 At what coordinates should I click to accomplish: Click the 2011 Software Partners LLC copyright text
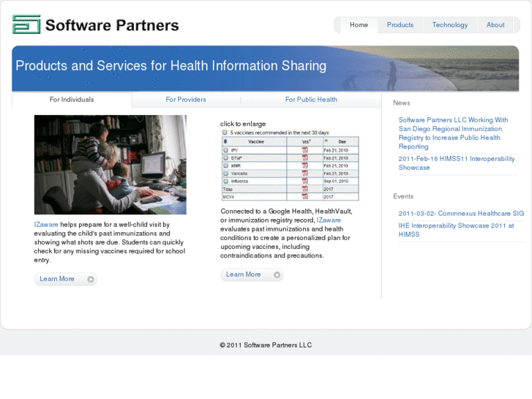266,345
